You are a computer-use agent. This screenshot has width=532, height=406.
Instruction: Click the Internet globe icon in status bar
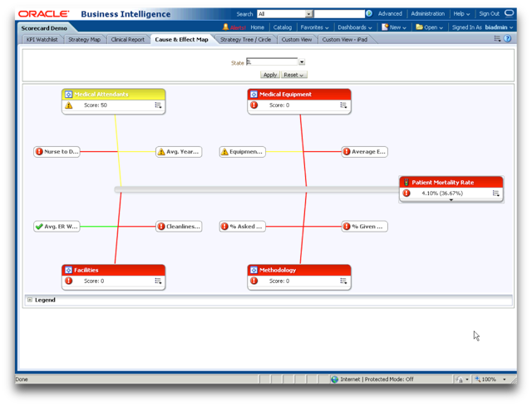334,379
